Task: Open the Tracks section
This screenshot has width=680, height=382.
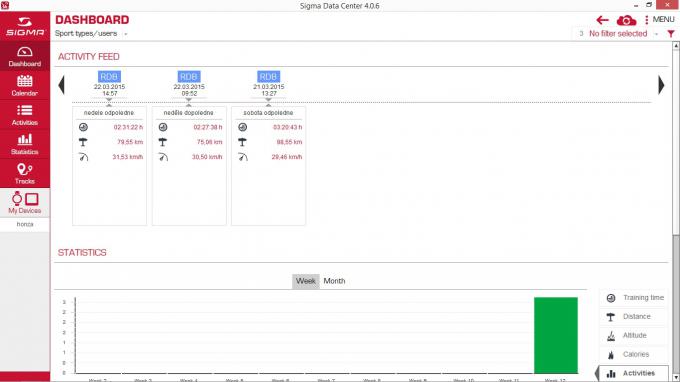Action: click(25, 173)
